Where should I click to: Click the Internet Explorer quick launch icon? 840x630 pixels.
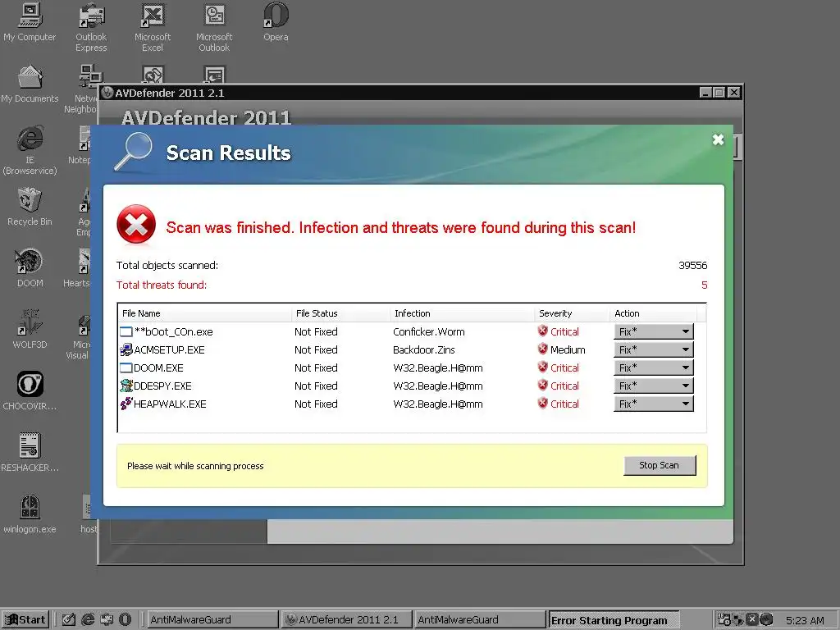88,619
